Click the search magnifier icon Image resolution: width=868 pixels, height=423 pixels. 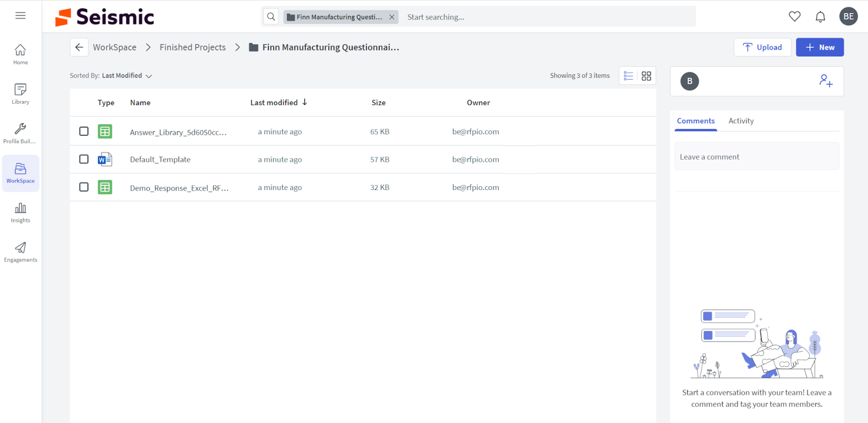[x=271, y=17]
